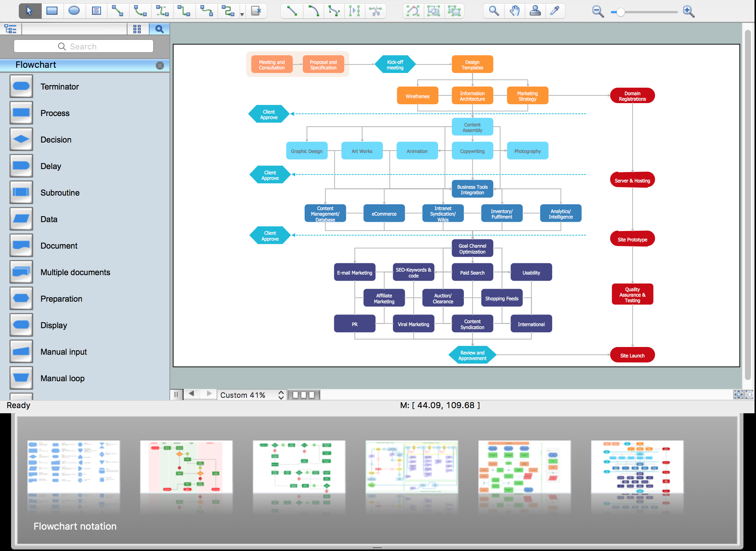Select the Zoom Out tool

click(x=594, y=11)
